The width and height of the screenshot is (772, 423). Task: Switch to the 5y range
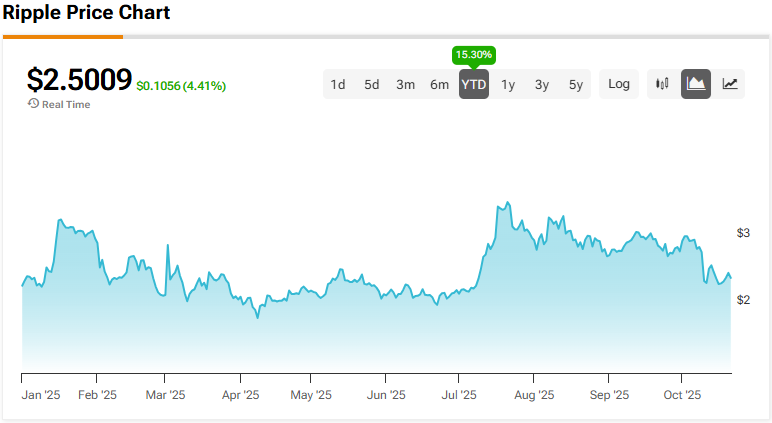click(576, 85)
